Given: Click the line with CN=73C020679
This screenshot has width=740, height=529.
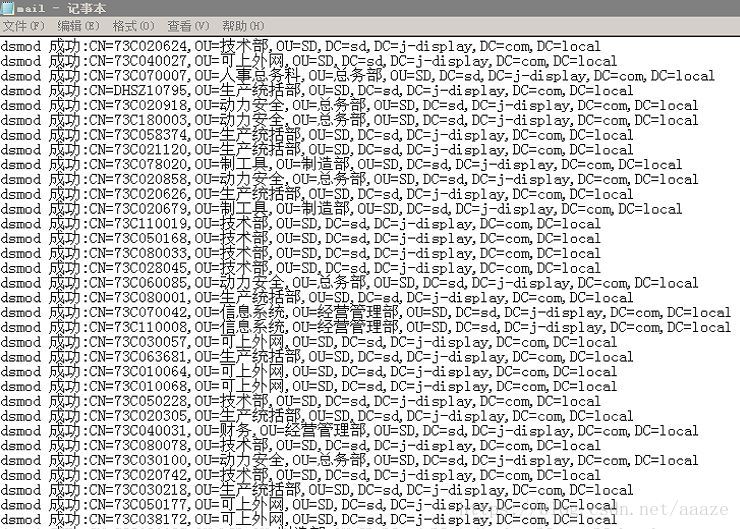Looking at the screenshot, I should (341, 209).
